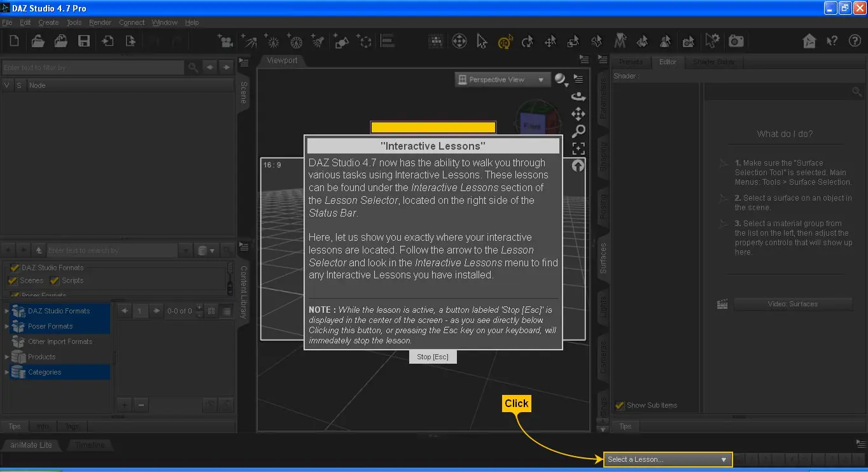The height and width of the screenshot is (472, 868).
Task: Click the New Scene file icon
Action: coord(14,41)
